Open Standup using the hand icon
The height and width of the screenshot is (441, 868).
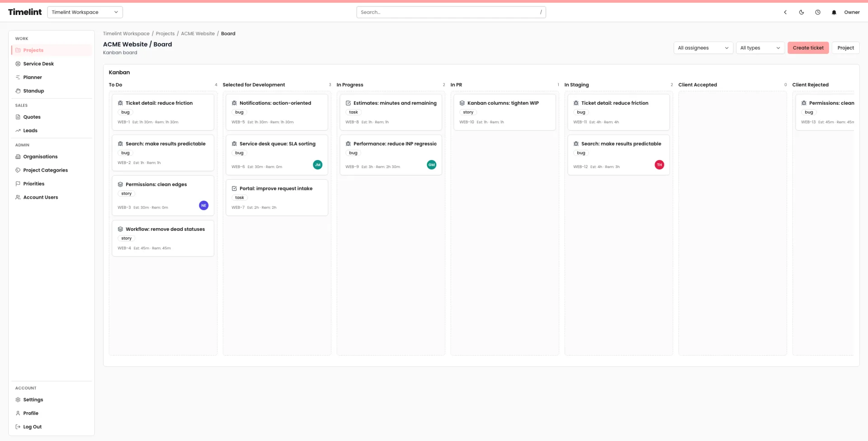[17, 90]
